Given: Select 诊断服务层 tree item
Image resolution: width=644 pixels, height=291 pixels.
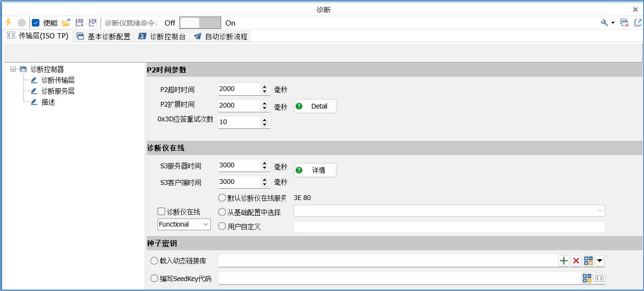Looking at the screenshot, I should click(x=58, y=91).
